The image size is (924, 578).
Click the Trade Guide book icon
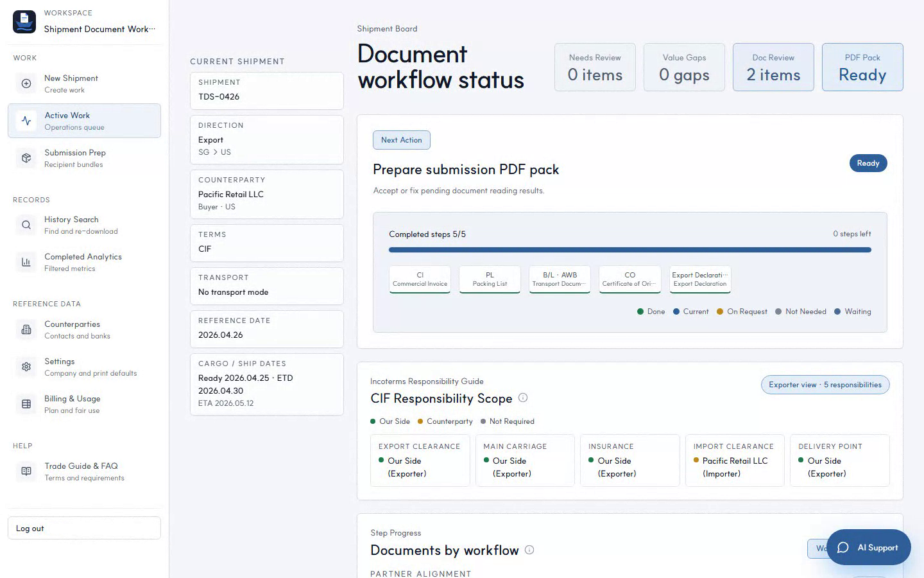point(26,471)
